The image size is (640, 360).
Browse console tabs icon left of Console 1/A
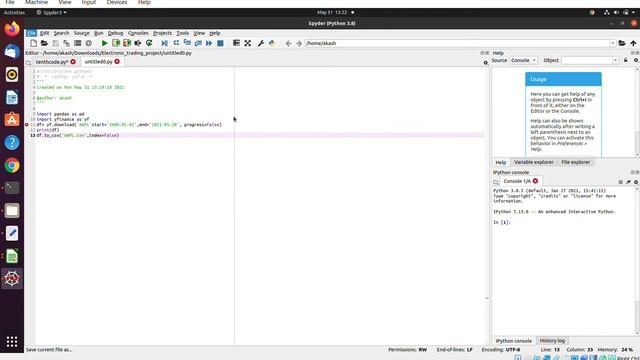click(x=496, y=182)
